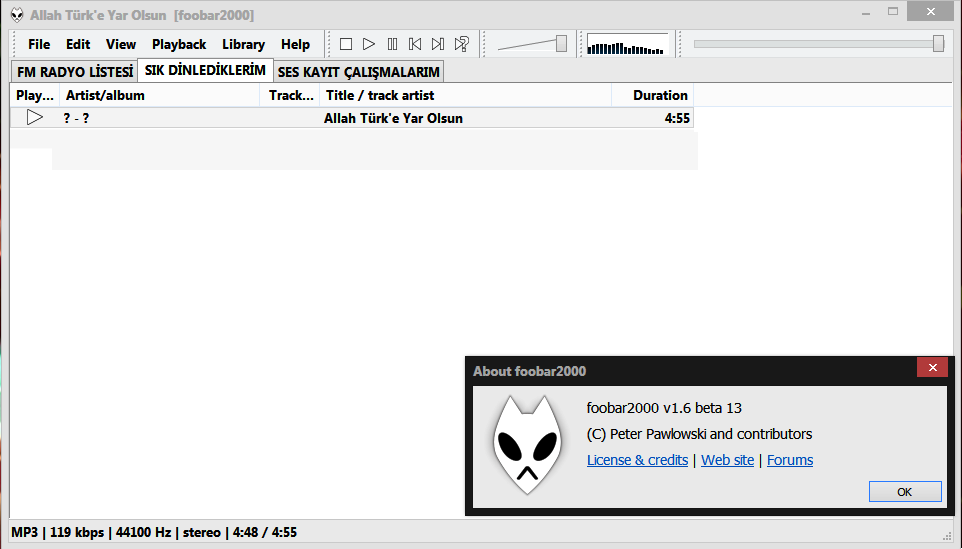Image resolution: width=962 pixels, height=549 pixels.
Task: Click the Random playback button
Action: point(461,44)
